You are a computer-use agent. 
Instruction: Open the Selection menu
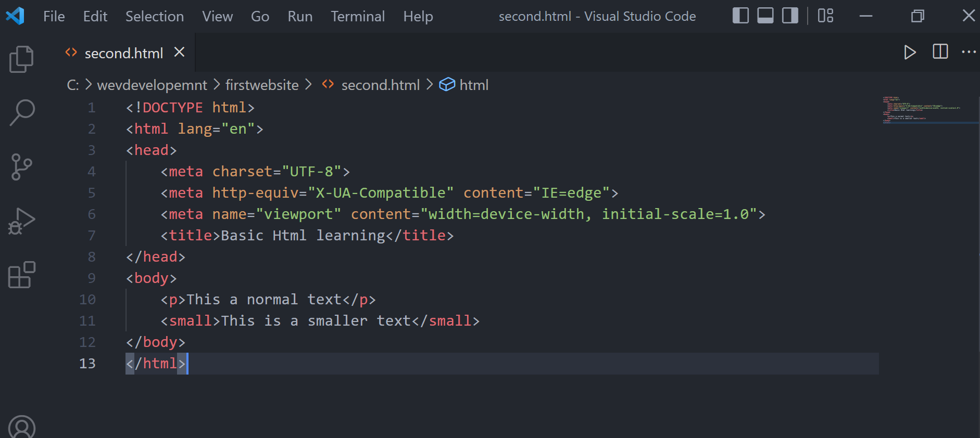pos(155,16)
